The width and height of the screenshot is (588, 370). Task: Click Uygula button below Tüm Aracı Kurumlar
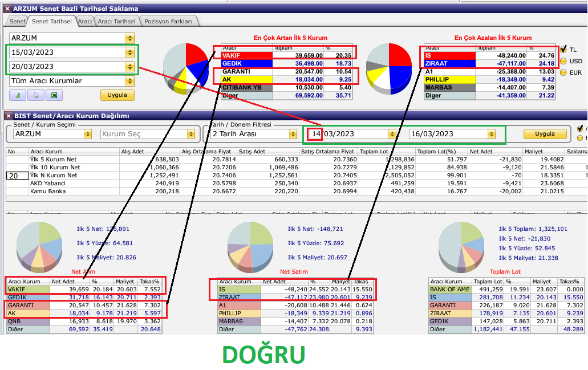pos(117,95)
